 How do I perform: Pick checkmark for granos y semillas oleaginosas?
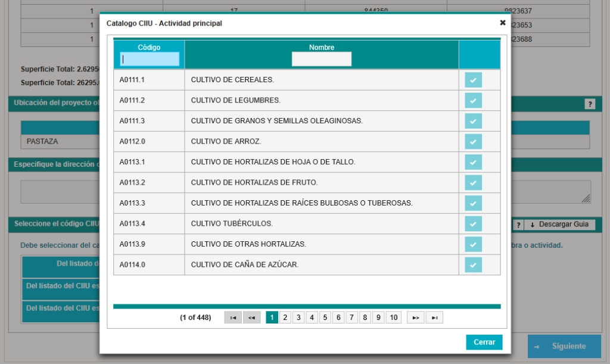pyautogui.click(x=473, y=121)
